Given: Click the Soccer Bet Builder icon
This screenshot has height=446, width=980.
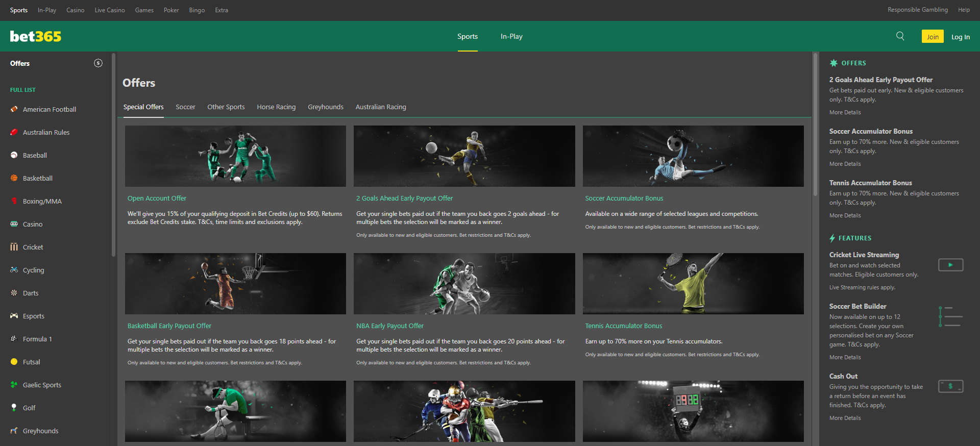Looking at the screenshot, I should click(x=950, y=317).
